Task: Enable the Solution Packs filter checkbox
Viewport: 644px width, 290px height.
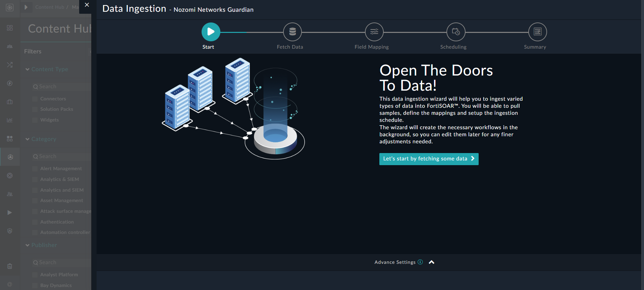Action: point(35,109)
